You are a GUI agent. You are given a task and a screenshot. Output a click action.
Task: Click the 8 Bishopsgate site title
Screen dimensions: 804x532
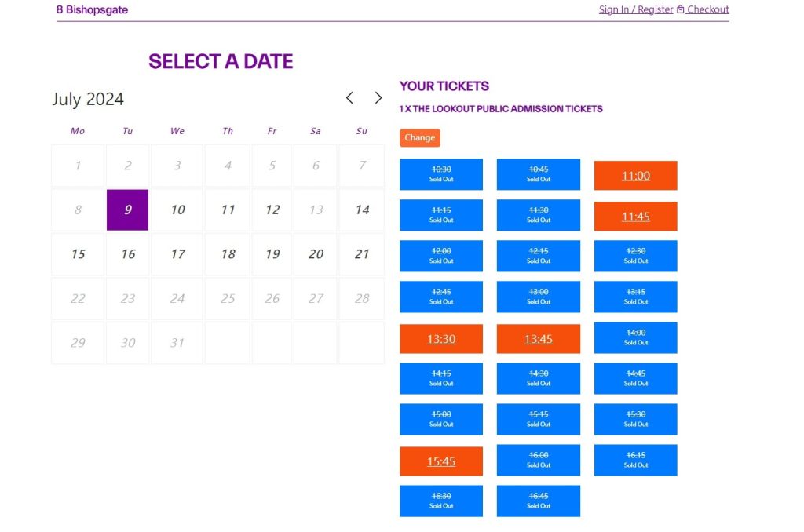click(x=92, y=10)
